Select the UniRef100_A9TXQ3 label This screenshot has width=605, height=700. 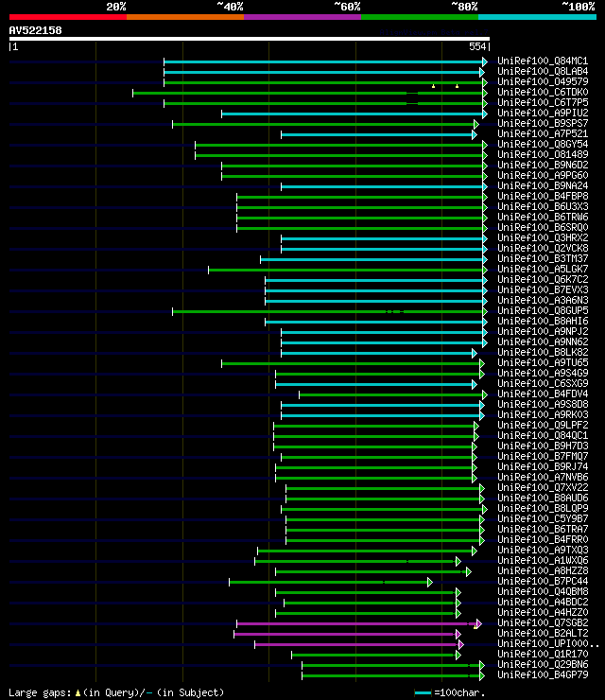pyautogui.click(x=543, y=550)
